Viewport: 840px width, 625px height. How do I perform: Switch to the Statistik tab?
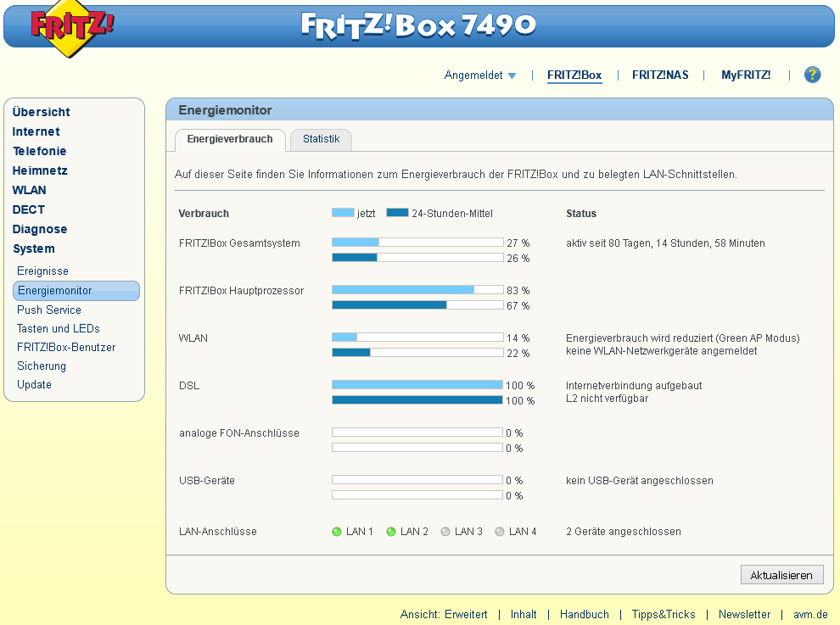321,139
